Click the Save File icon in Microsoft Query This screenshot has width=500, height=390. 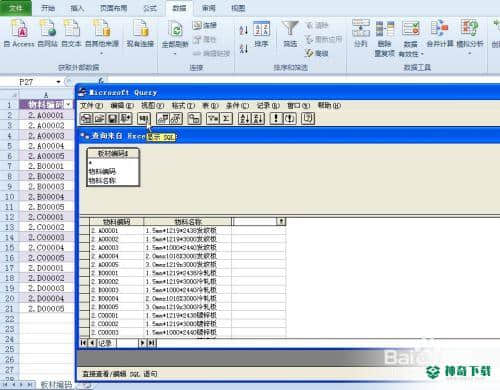point(113,118)
